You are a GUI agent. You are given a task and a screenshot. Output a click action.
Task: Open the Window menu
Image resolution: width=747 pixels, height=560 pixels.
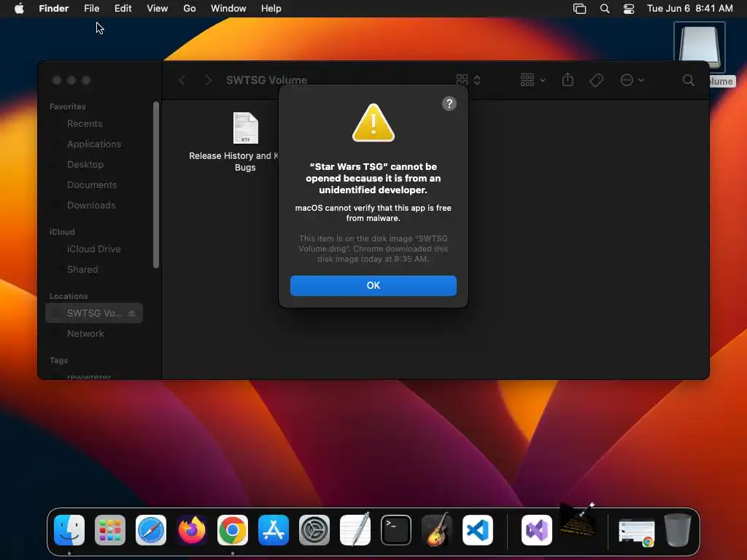click(228, 9)
